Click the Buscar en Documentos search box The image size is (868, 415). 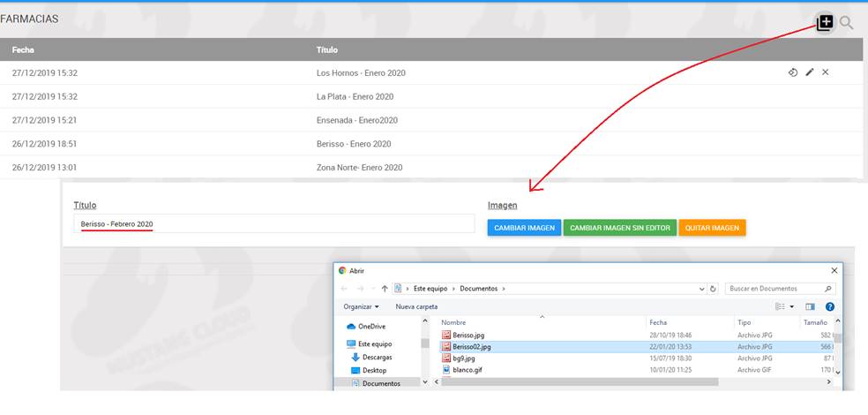click(x=774, y=289)
